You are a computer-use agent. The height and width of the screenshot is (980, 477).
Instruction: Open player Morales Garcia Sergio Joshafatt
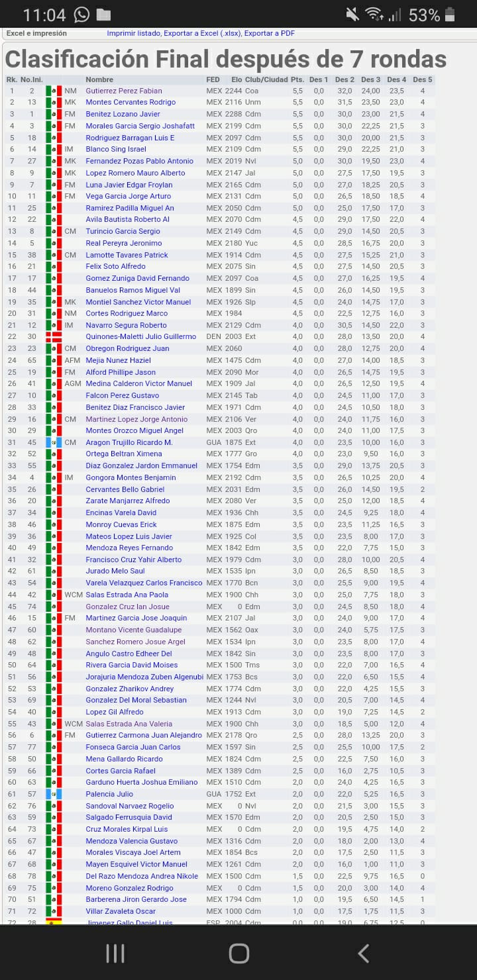pyautogui.click(x=140, y=126)
